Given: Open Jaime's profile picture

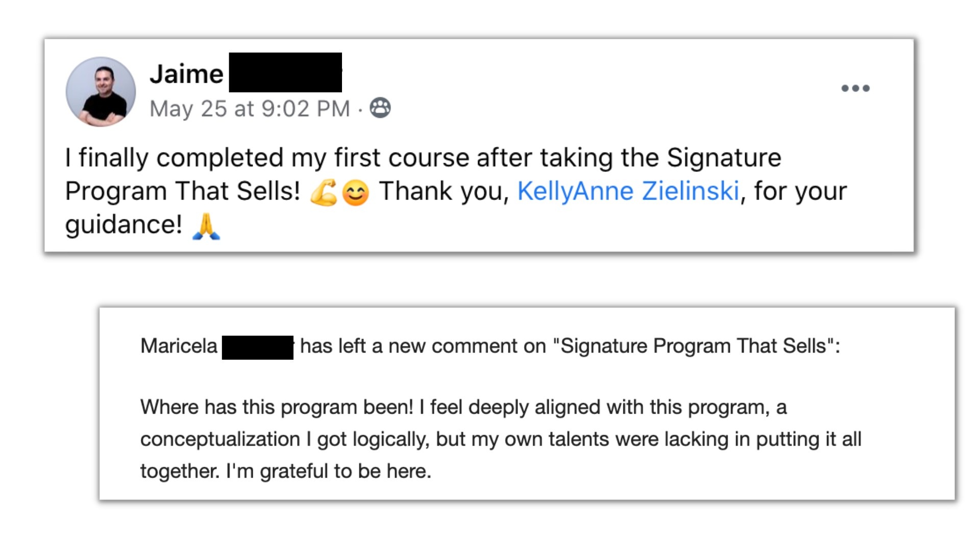Looking at the screenshot, I should click(101, 92).
